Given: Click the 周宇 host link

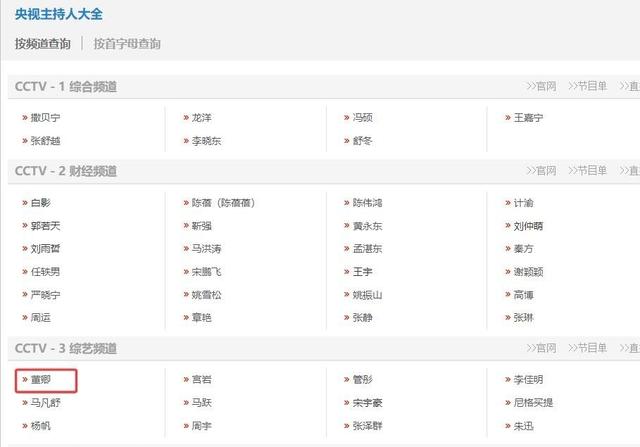Looking at the screenshot, I should point(202,426).
